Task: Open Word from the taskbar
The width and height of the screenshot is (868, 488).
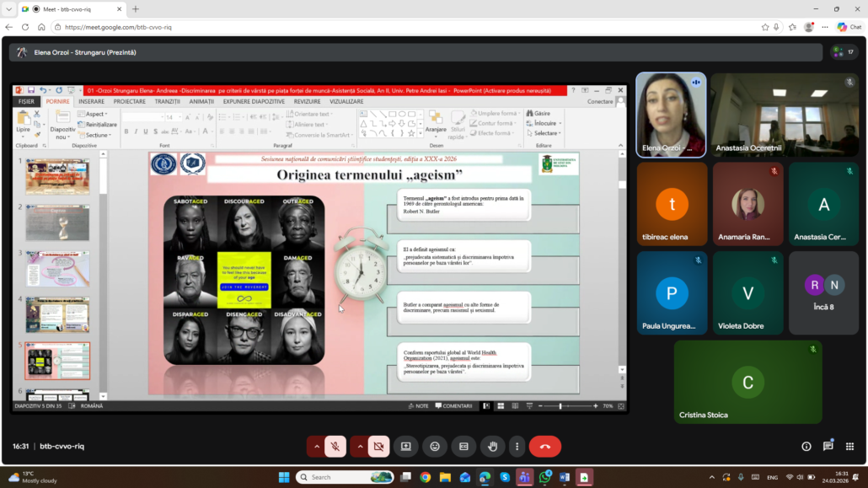Action: 564,477
